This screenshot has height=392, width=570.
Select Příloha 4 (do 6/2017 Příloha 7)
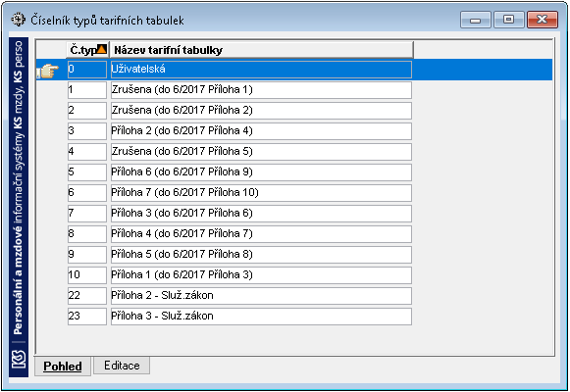[261, 234]
